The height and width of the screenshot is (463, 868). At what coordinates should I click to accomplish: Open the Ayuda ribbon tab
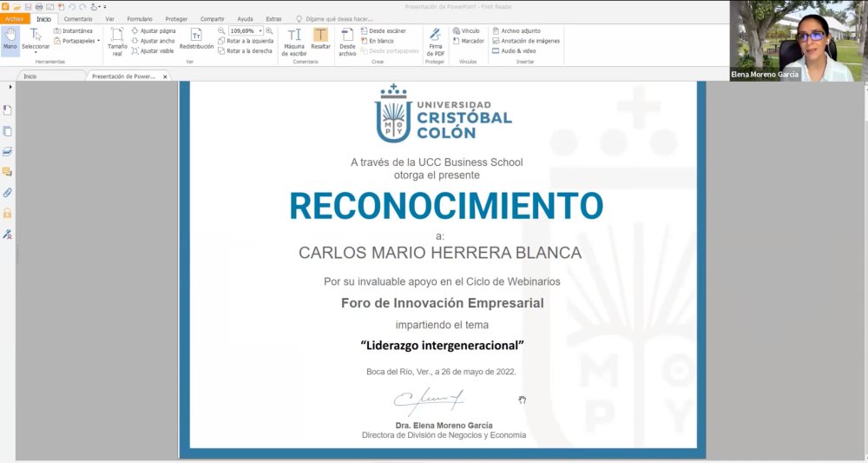245,19
